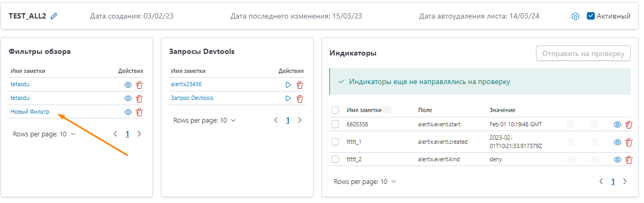The height and width of the screenshot is (203, 644).
Task: Go to previous page in Индикаторы
Action: pyautogui.click(x=601, y=181)
